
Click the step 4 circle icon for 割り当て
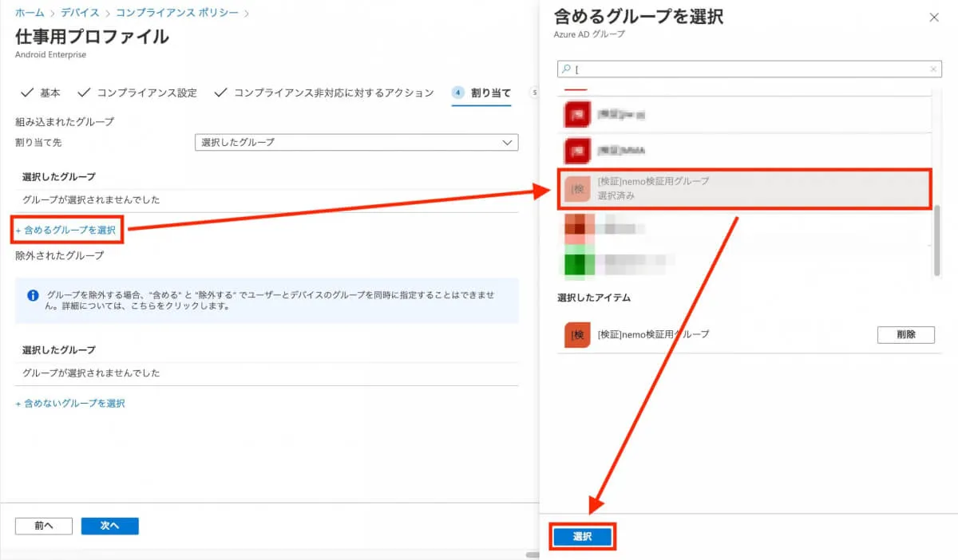[x=458, y=93]
